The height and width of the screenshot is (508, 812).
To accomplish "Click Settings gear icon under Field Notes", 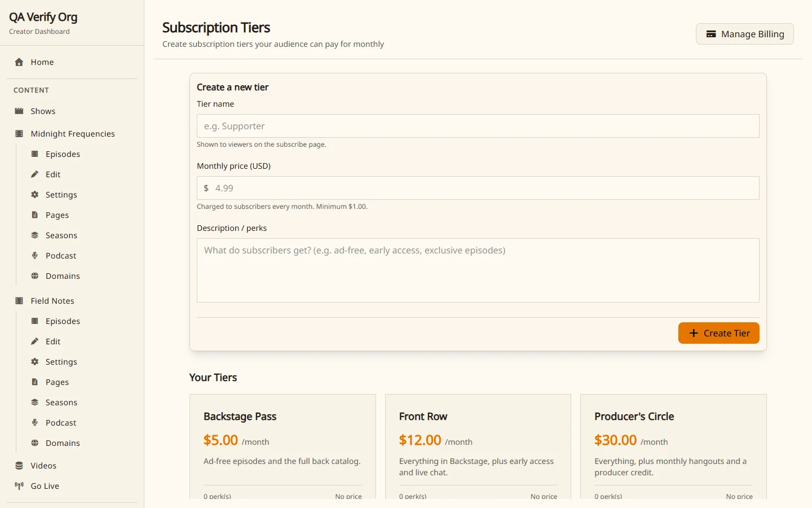I will [34, 362].
